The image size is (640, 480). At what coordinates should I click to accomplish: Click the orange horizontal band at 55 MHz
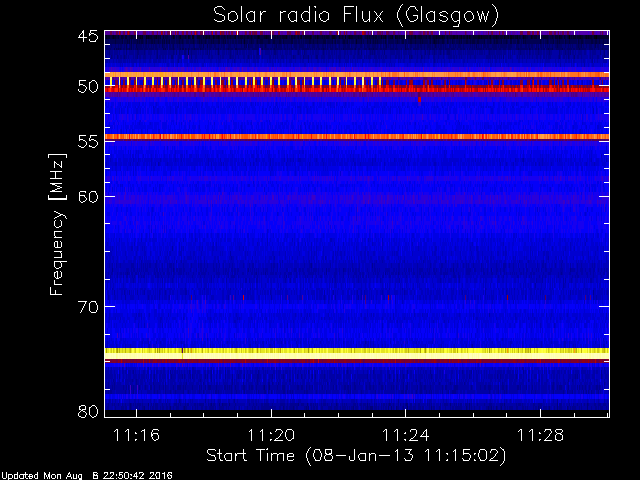(x=357, y=137)
